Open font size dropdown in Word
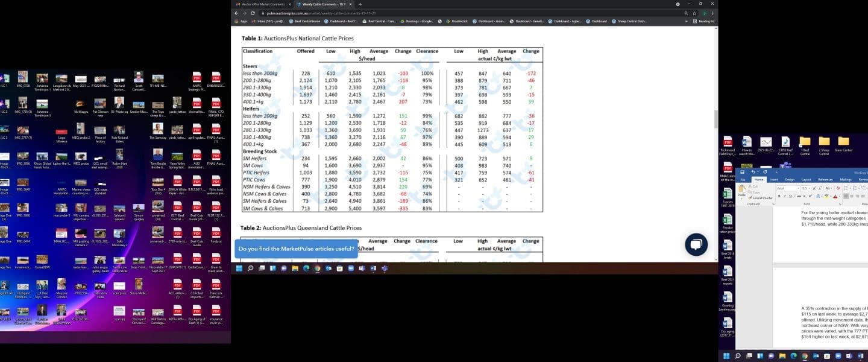This screenshot has height=362, width=868. click(810, 188)
